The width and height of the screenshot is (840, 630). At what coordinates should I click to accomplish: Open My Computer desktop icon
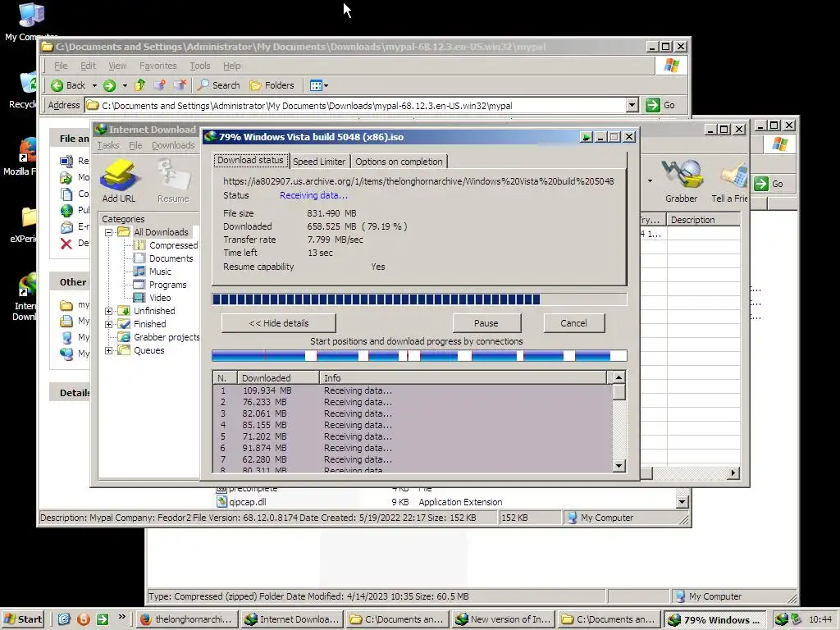coord(30,22)
